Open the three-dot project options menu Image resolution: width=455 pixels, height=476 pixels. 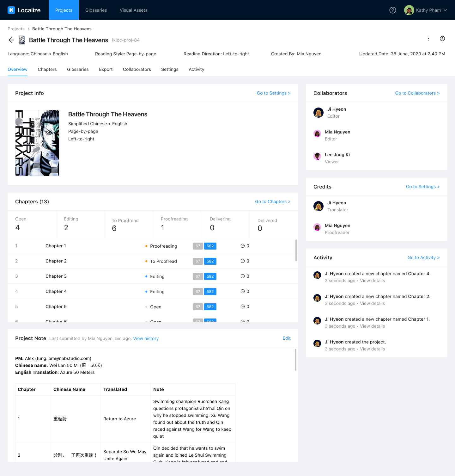tap(428, 39)
